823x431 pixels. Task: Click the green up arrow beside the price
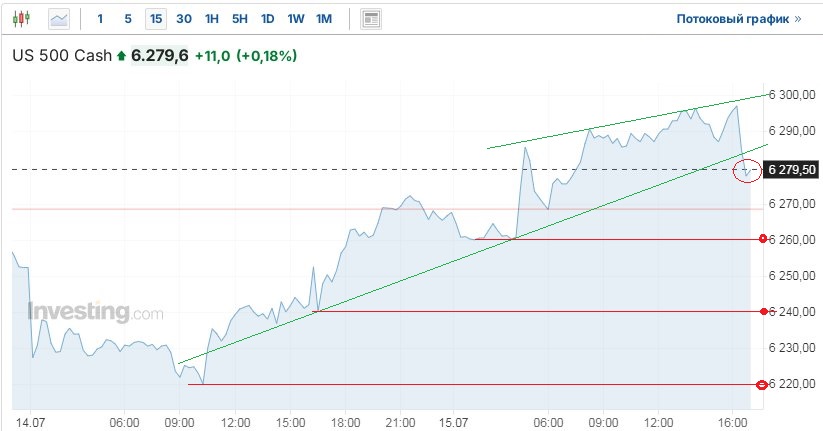tap(122, 56)
